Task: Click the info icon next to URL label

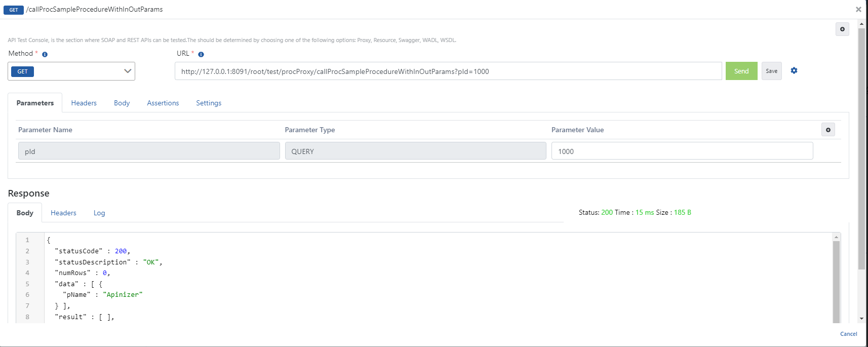Action: coord(201,54)
